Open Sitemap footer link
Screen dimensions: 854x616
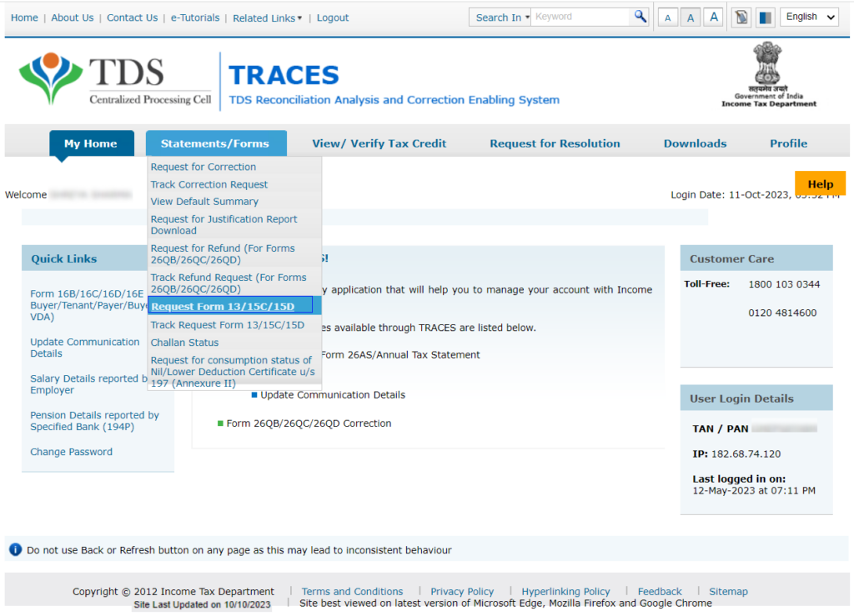[728, 591]
